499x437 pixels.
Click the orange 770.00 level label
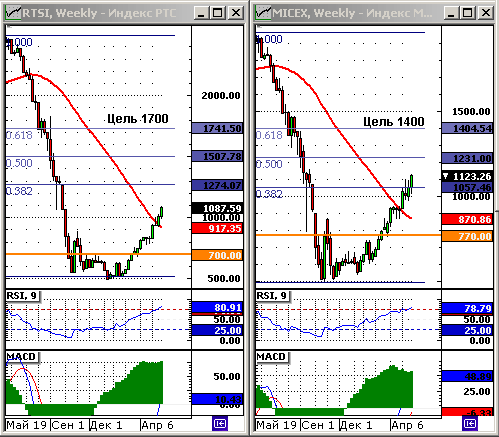[467, 236]
